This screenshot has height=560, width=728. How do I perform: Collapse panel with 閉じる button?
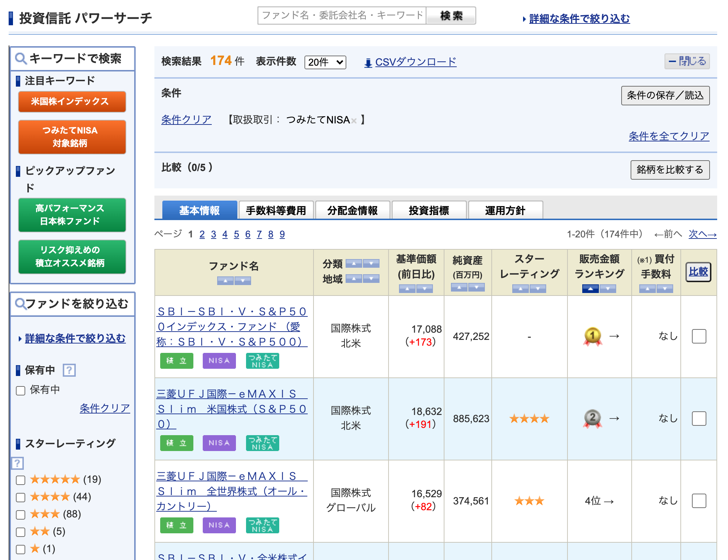(687, 61)
